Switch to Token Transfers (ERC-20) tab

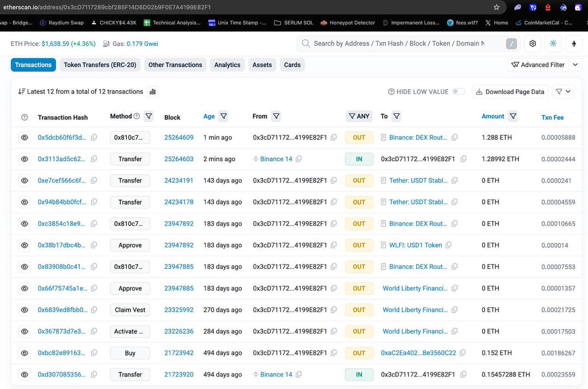(x=100, y=65)
